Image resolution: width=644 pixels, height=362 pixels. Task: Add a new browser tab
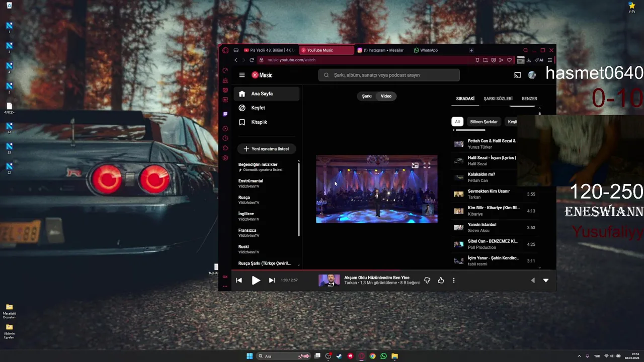(471, 50)
